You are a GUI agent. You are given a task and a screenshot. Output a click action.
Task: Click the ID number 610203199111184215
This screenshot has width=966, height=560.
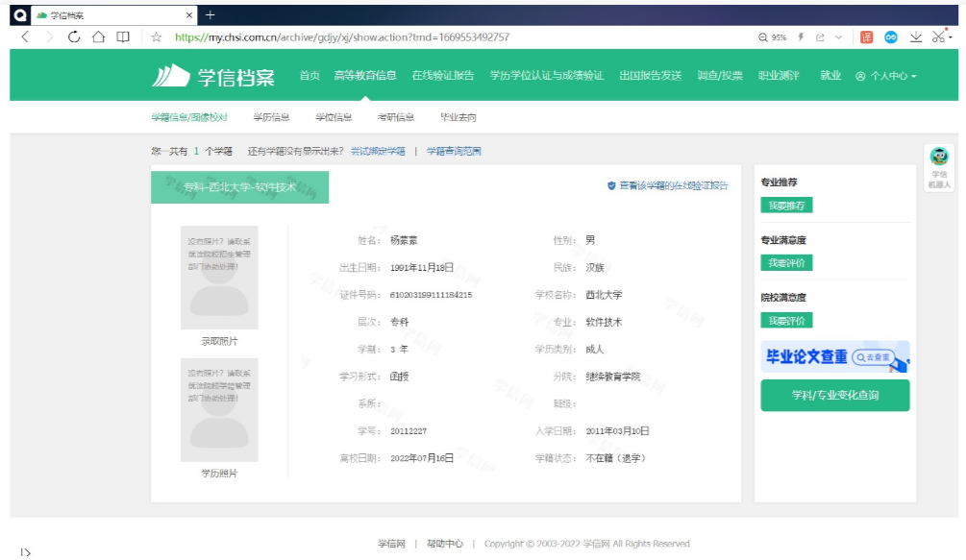click(x=432, y=295)
